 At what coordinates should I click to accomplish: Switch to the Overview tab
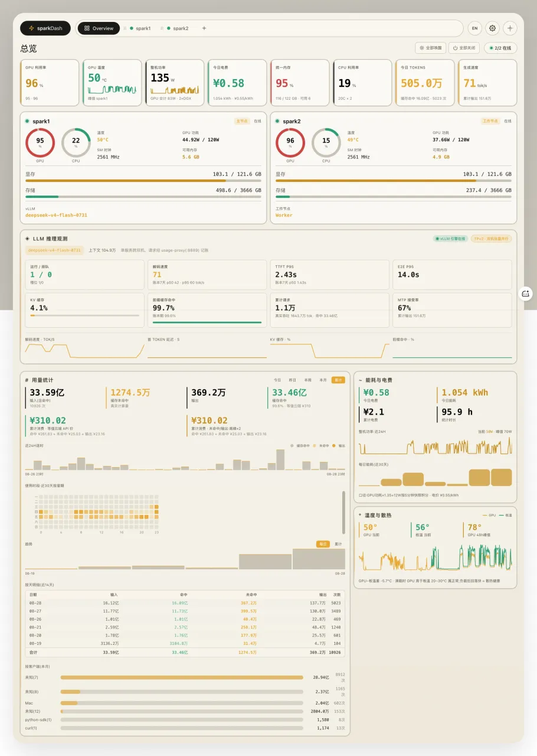pyautogui.click(x=99, y=28)
